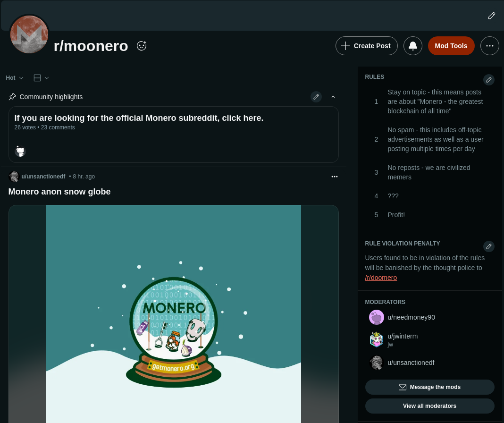
Task: Open the subreddit more options ellipsis
Action: pos(489,46)
